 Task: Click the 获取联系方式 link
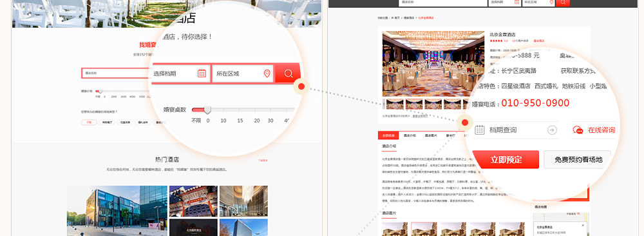click(578, 71)
